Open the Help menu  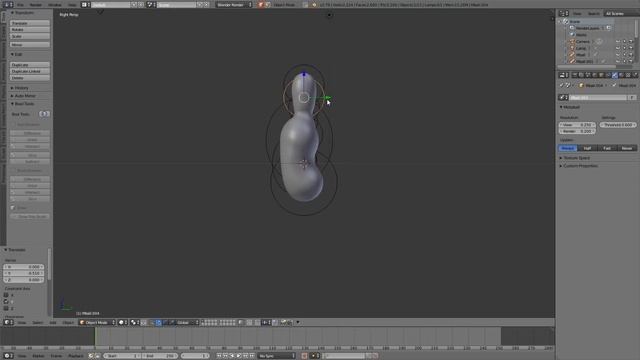pyautogui.click(x=72, y=5)
